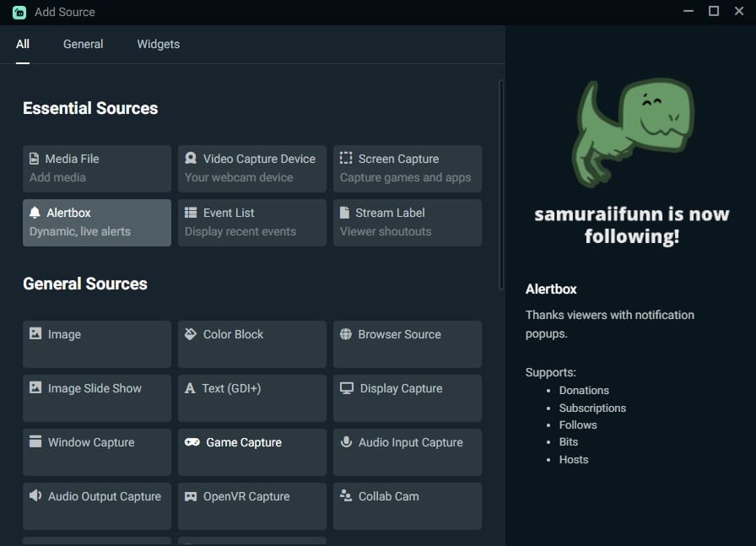The height and width of the screenshot is (546, 756).
Task: Click the dinosaur alert preview image
Action: point(633,132)
